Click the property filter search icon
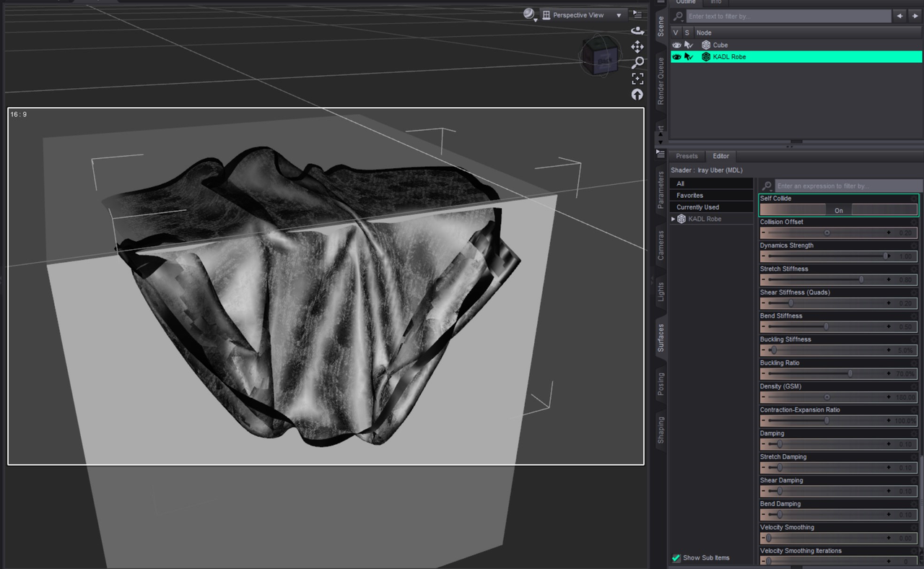924x569 pixels. coord(767,186)
